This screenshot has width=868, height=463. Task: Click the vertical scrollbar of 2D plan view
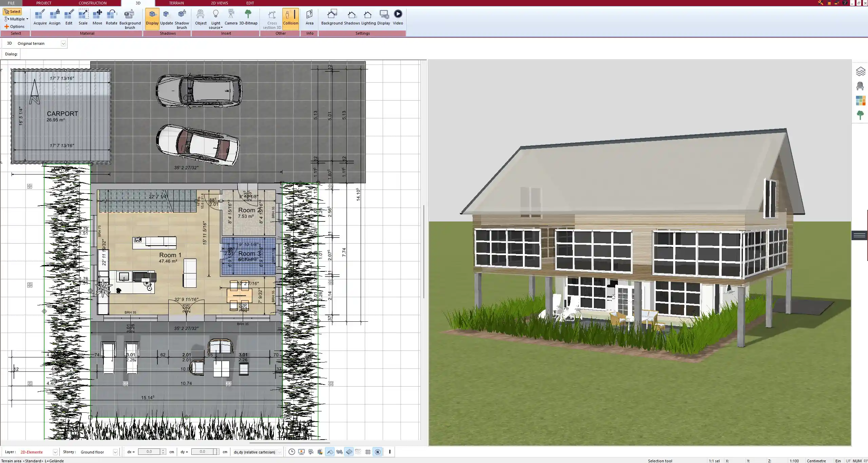tap(424, 251)
